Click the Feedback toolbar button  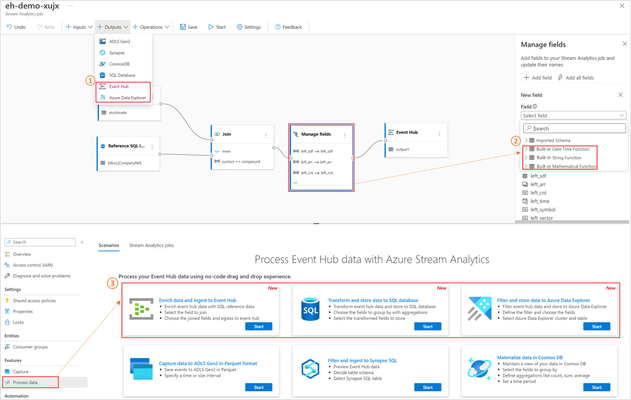click(x=288, y=27)
